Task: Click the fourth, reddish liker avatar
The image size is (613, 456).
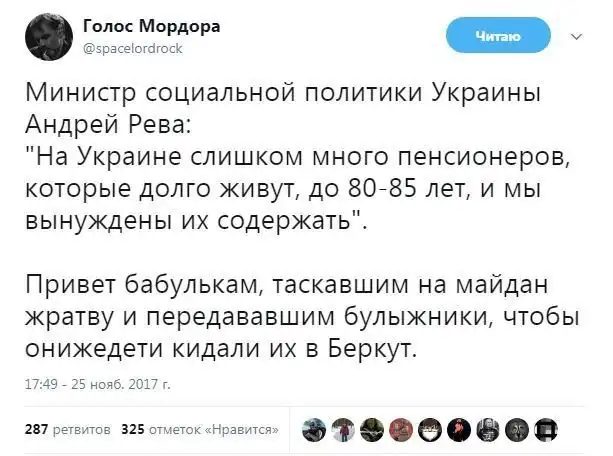Action: click(399, 429)
